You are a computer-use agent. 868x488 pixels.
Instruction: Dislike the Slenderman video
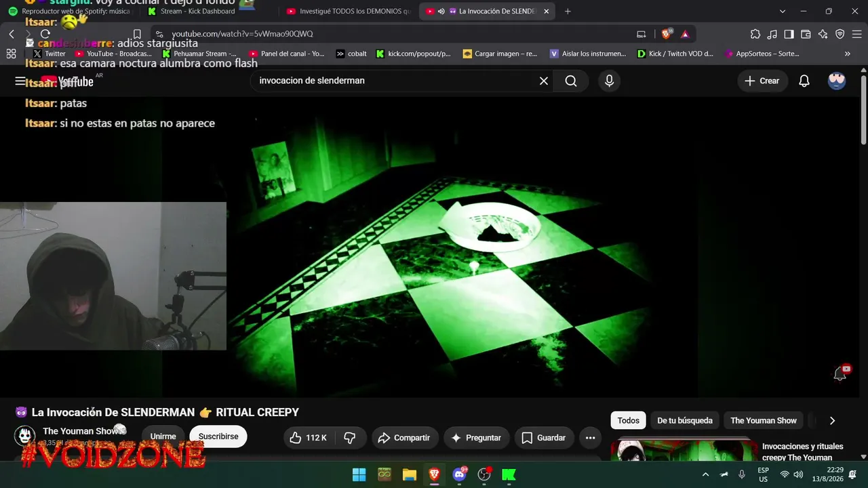[x=350, y=438]
